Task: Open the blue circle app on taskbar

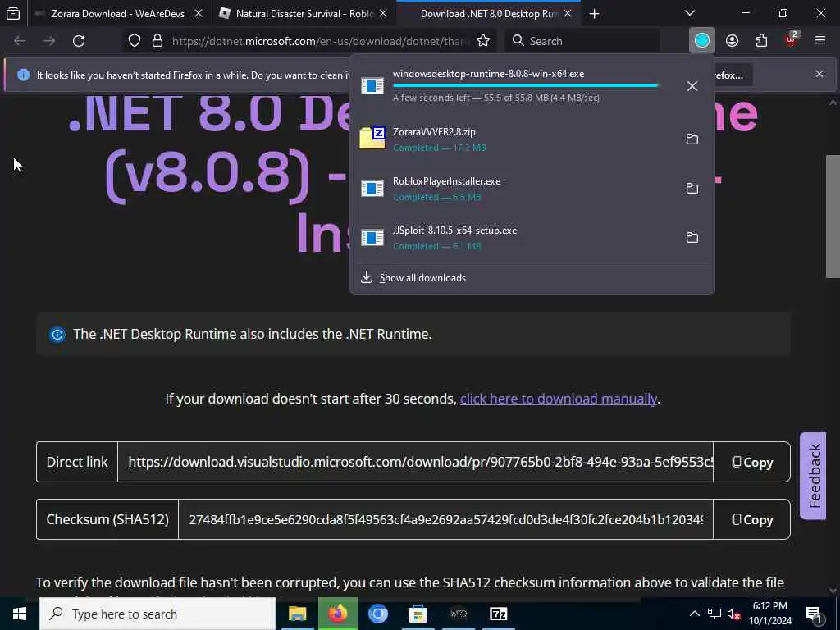Action: point(377,614)
